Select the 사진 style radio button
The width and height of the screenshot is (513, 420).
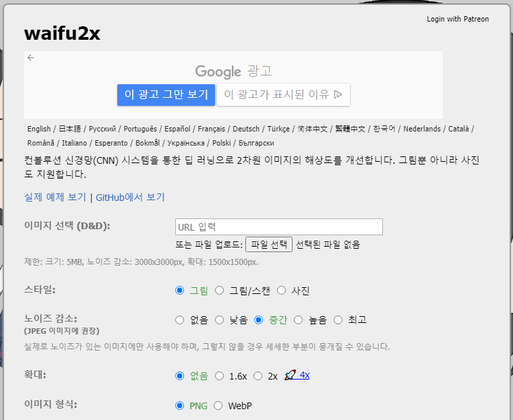point(281,290)
